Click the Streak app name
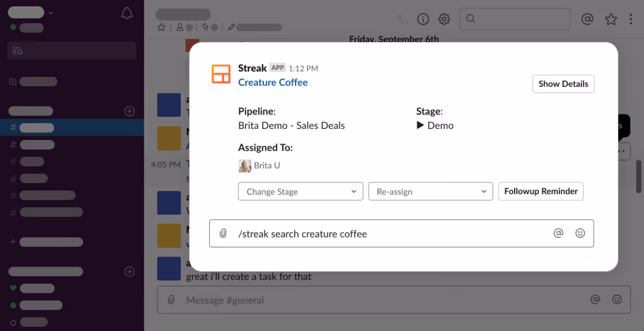The height and width of the screenshot is (331, 644). pyautogui.click(x=252, y=68)
